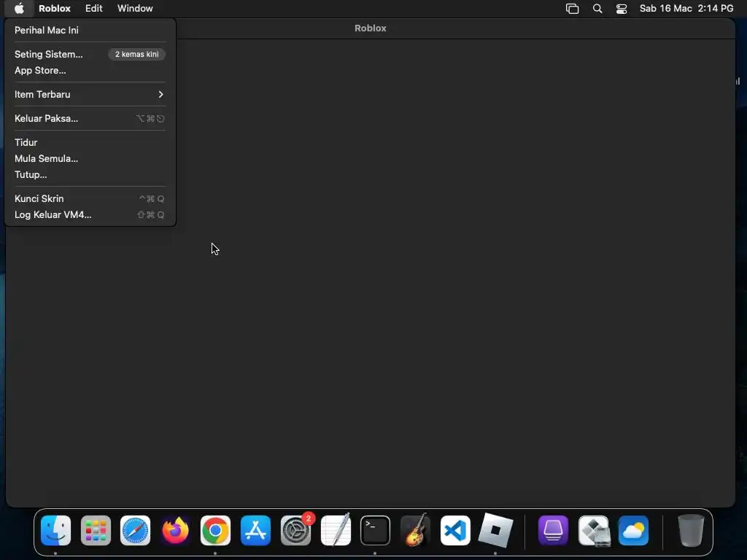Click the Roblox icon in Dock
Screen dimensions: 747x560
(x=495, y=531)
